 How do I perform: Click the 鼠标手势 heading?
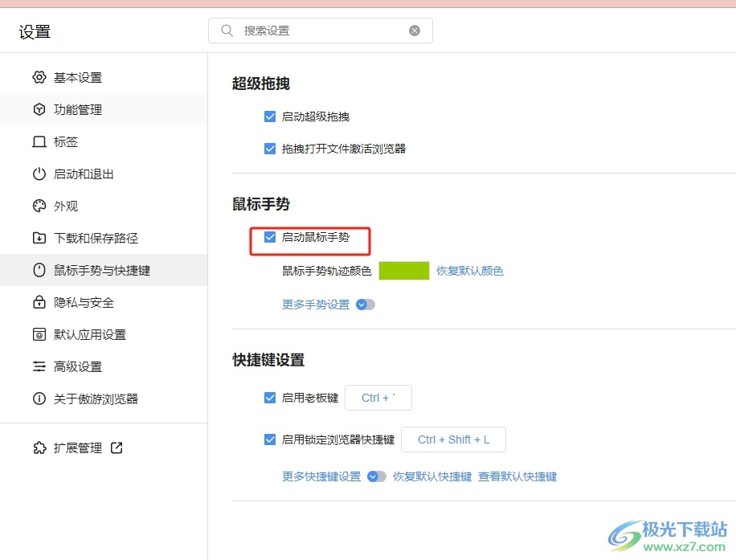[x=261, y=204]
